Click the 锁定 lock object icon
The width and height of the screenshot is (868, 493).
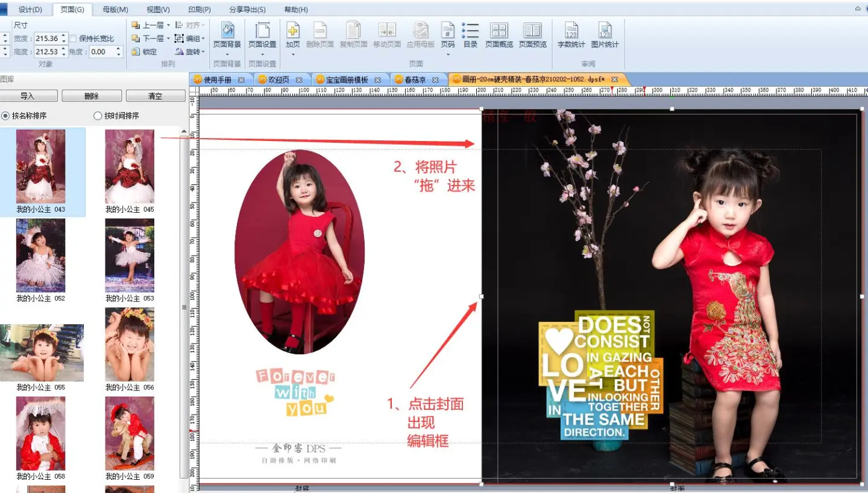[x=136, y=52]
